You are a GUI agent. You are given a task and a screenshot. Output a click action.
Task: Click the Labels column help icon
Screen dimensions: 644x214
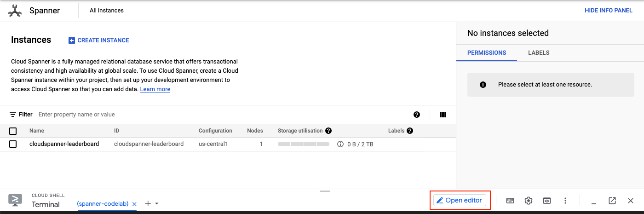(x=410, y=131)
